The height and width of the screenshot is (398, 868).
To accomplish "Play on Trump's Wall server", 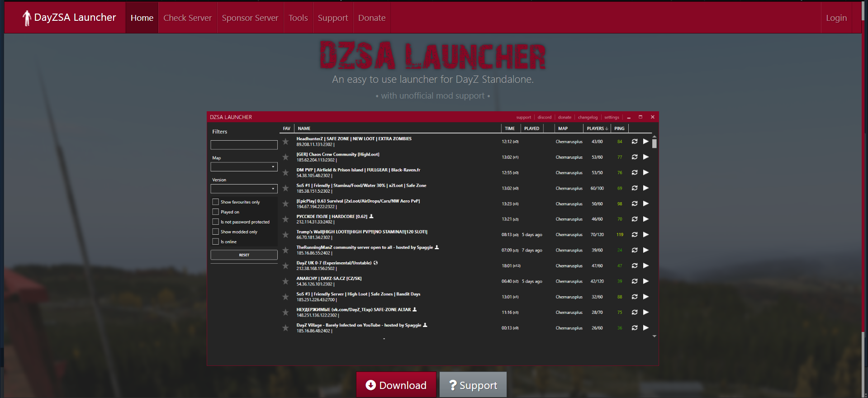I will click(646, 234).
